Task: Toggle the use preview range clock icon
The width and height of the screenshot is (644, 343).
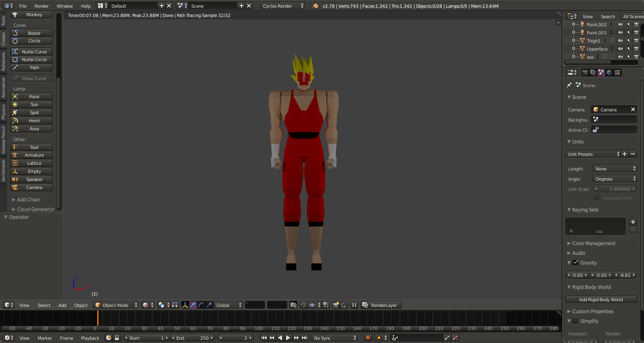Action: pyautogui.click(x=109, y=338)
